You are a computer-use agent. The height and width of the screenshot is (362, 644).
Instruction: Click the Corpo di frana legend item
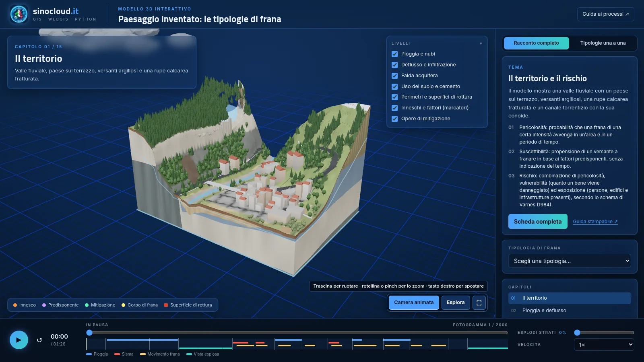click(140, 305)
